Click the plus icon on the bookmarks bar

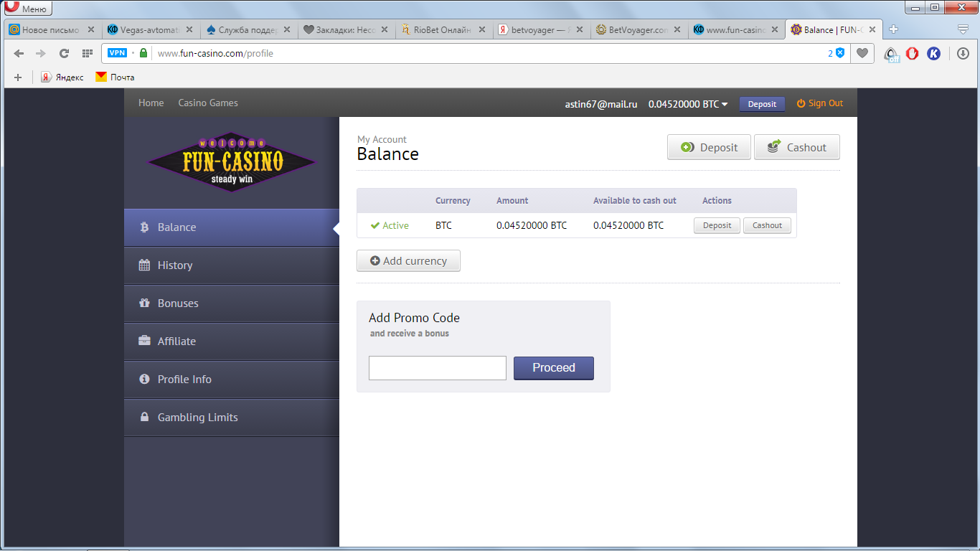[18, 77]
